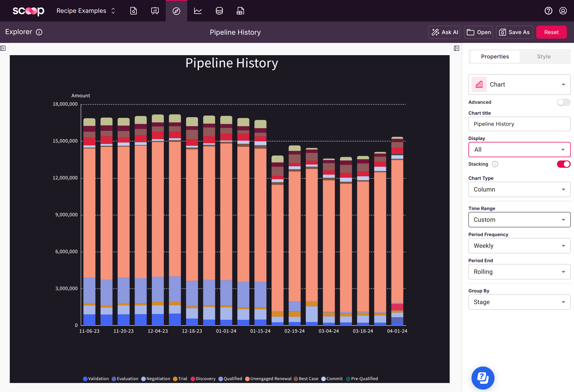This screenshot has width=574, height=392.
Task: Click the help question mark icon
Action: 548,11
